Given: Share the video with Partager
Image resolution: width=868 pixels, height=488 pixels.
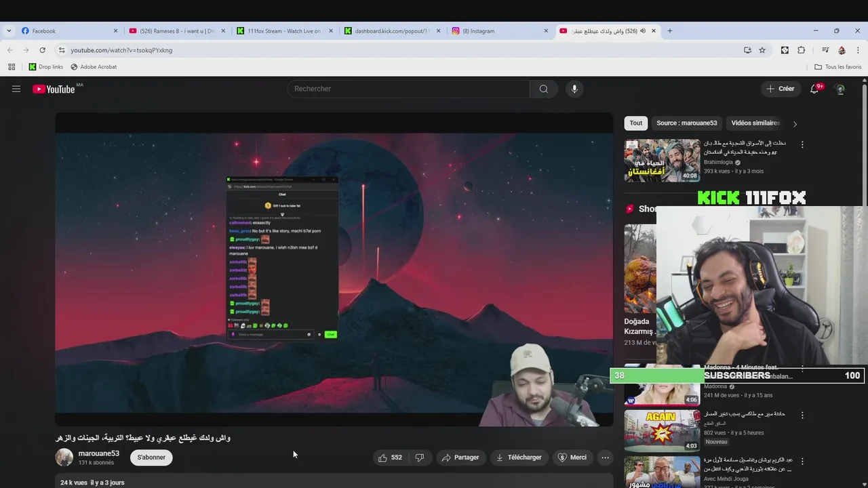Looking at the screenshot, I should tap(460, 457).
